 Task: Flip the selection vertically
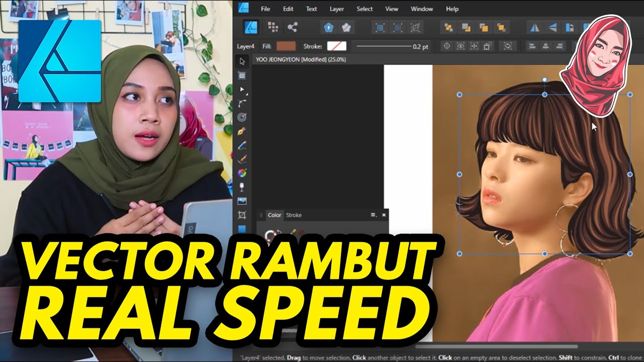pos(552,27)
